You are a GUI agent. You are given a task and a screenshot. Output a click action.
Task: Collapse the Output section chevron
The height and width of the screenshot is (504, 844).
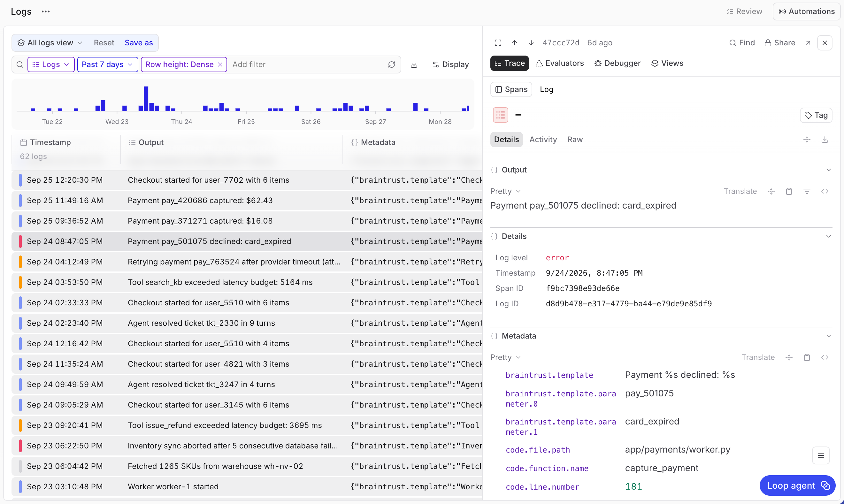[x=828, y=170]
